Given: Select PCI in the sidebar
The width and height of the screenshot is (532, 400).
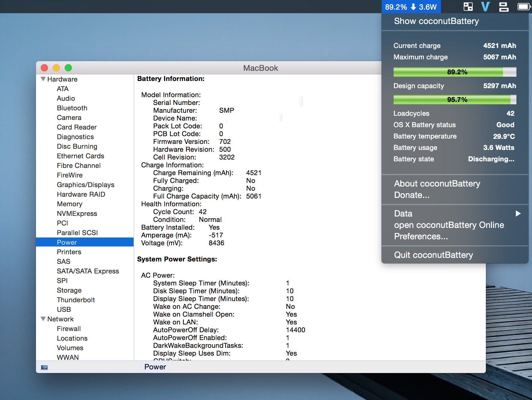Looking at the screenshot, I should (x=62, y=223).
